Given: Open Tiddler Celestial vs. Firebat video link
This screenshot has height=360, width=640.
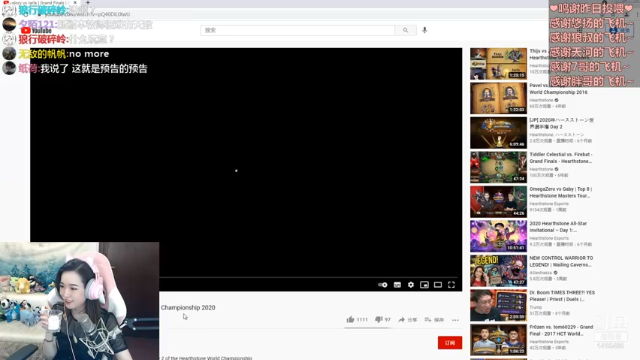Looking at the screenshot, I should pos(560,158).
